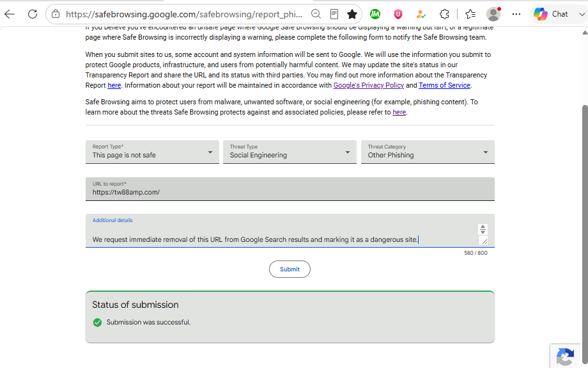Open the Favorites list icon

(470, 14)
